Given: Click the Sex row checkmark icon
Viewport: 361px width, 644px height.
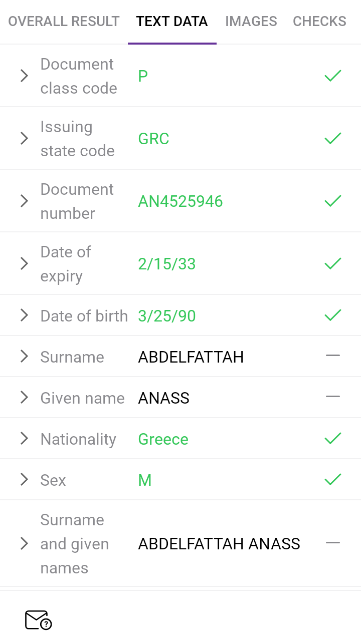Looking at the screenshot, I should coord(332,480).
